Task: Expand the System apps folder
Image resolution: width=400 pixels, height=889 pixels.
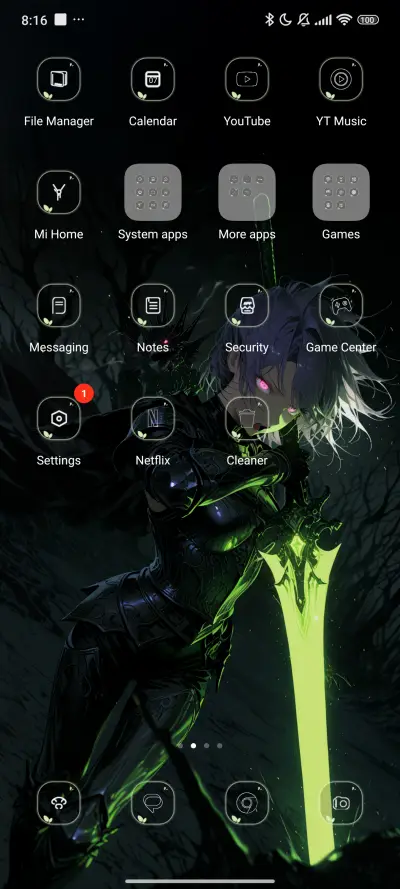Action: (x=153, y=192)
